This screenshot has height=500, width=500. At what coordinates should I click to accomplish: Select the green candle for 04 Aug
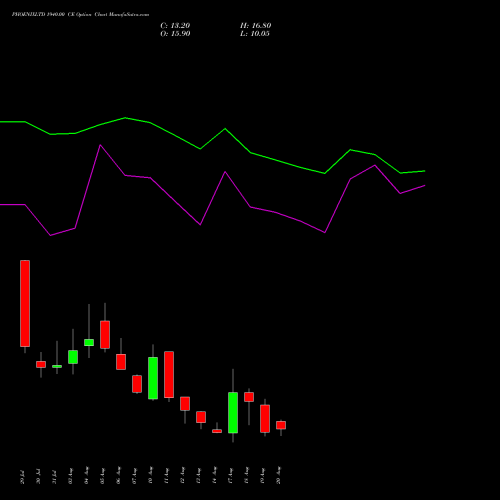pyautogui.click(x=89, y=342)
